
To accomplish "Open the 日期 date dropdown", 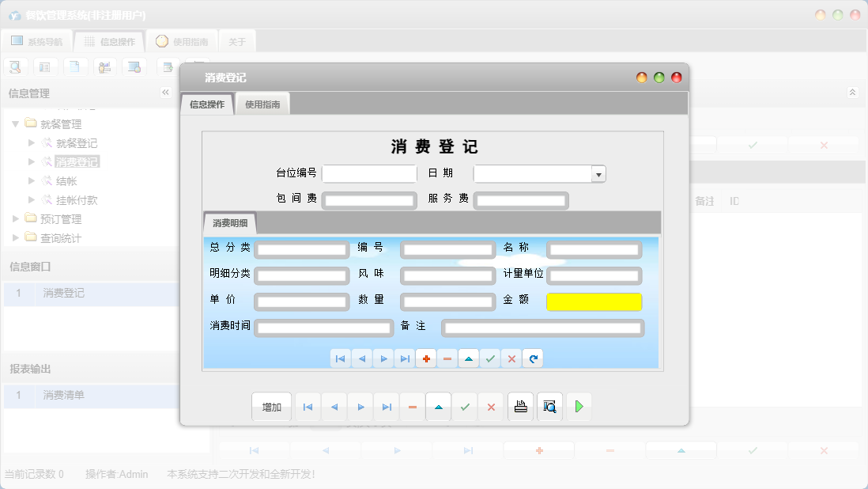I will click(598, 173).
